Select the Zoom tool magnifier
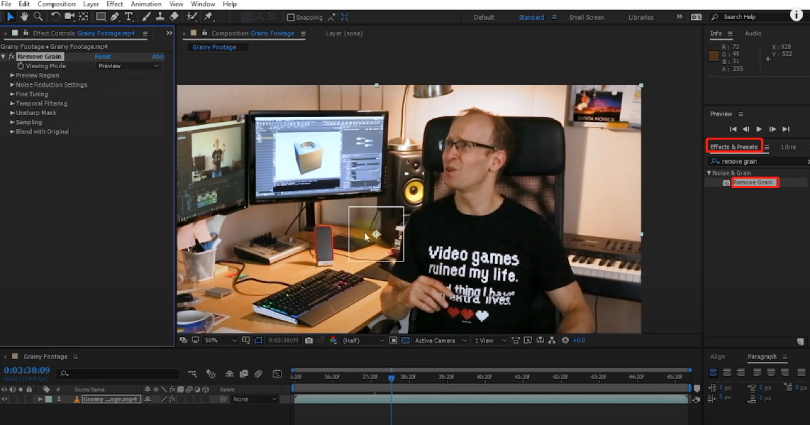The image size is (810, 425). 38,17
